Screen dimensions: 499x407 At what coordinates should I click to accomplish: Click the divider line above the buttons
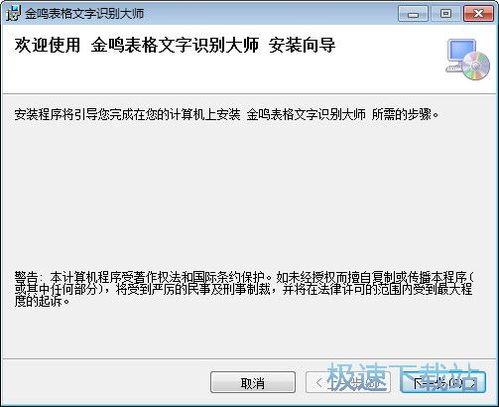point(249,359)
